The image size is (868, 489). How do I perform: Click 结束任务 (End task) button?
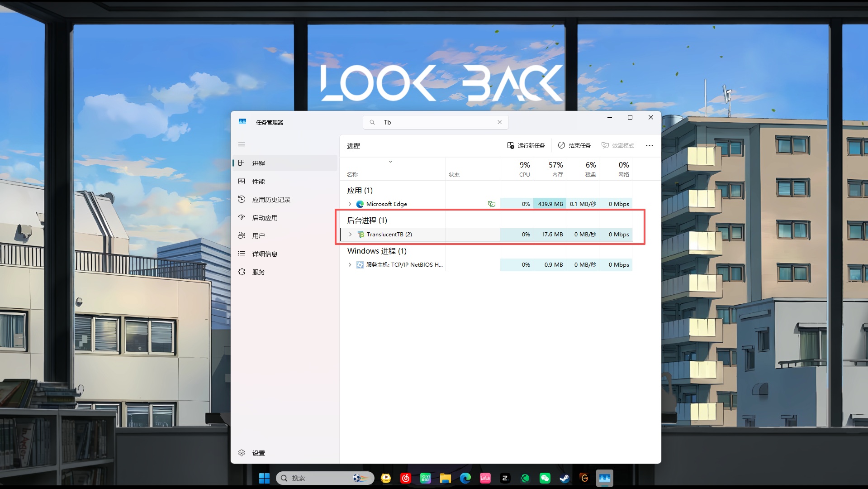574,145
